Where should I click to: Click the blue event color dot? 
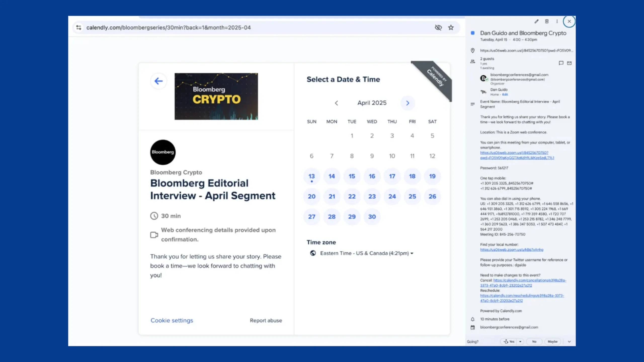[473, 33]
